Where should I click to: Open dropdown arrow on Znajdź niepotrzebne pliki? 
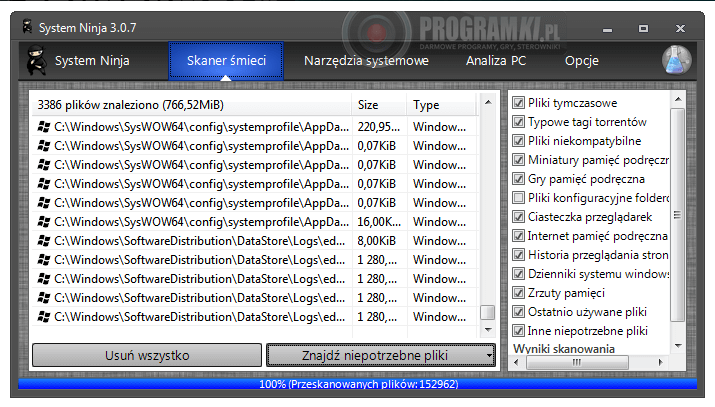[489, 355]
